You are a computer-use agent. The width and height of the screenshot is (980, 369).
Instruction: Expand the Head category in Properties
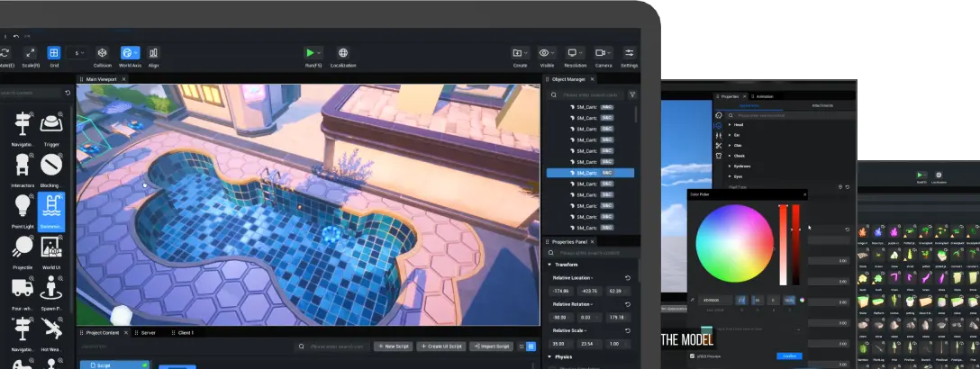coord(730,126)
